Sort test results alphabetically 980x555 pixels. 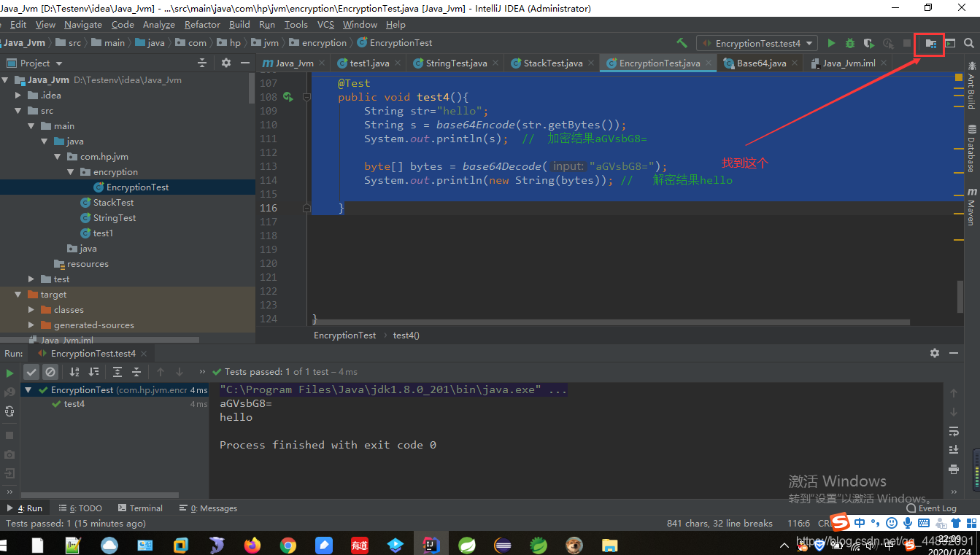(x=74, y=372)
